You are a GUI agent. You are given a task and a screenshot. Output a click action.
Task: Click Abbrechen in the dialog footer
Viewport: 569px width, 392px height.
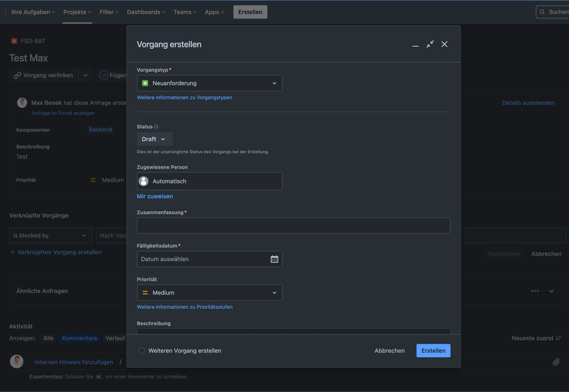point(390,350)
